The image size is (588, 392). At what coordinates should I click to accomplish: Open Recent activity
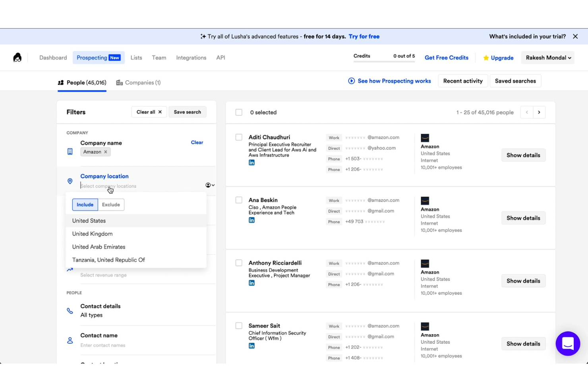click(463, 81)
